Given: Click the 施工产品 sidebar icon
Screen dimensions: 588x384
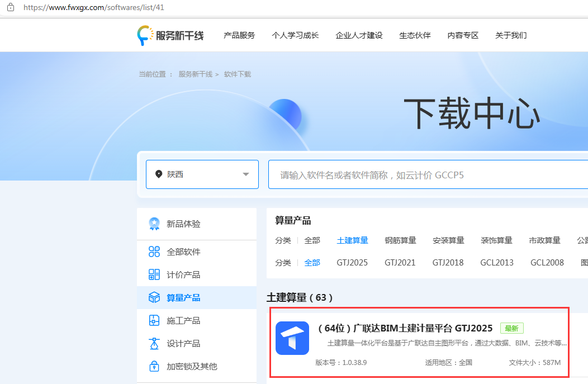Looking at the screenshot, I should pos(154,320).
